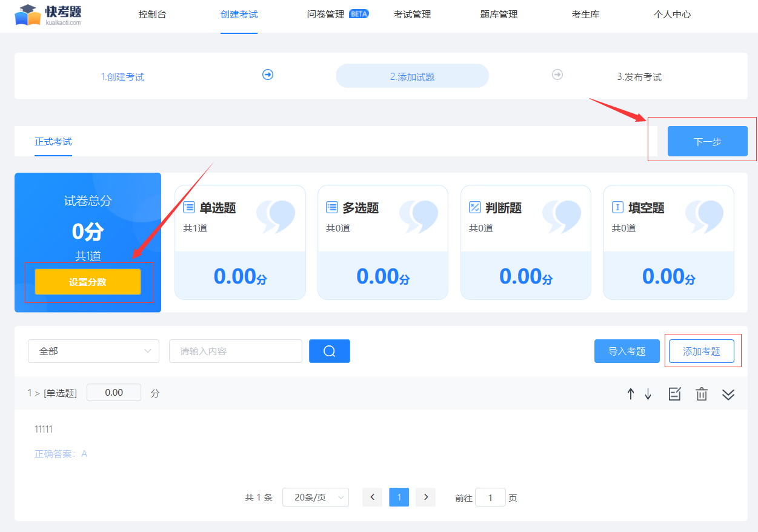
Task: Click the 下一步 button
Action: pyautogui.click(x=707, y=142)
